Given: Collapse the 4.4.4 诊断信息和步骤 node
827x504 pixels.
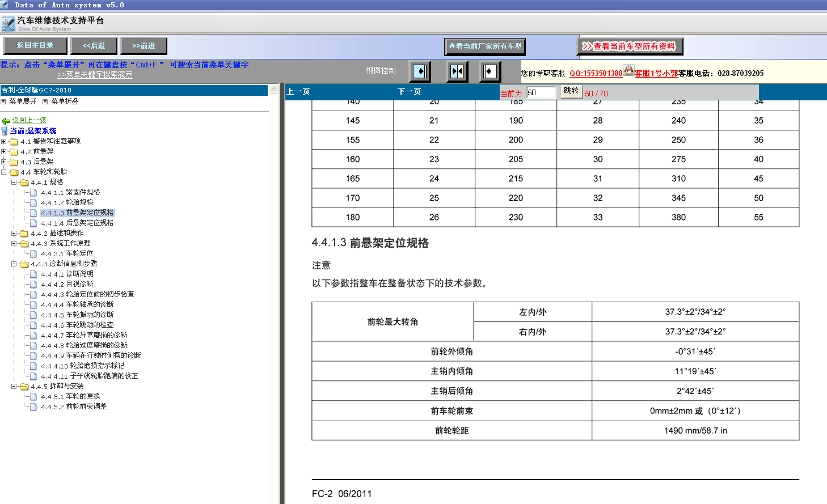Looking at the screenshot, I should click(14, 264).
